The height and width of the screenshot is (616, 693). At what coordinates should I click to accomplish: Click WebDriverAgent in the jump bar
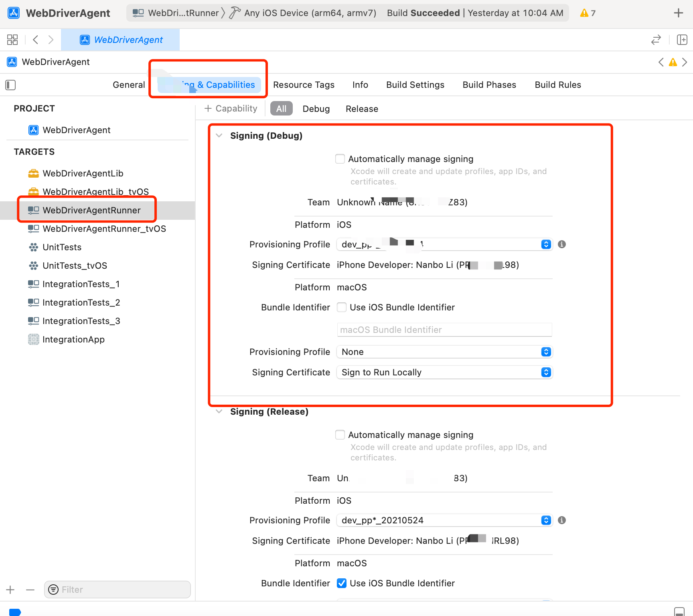point(49,62)
